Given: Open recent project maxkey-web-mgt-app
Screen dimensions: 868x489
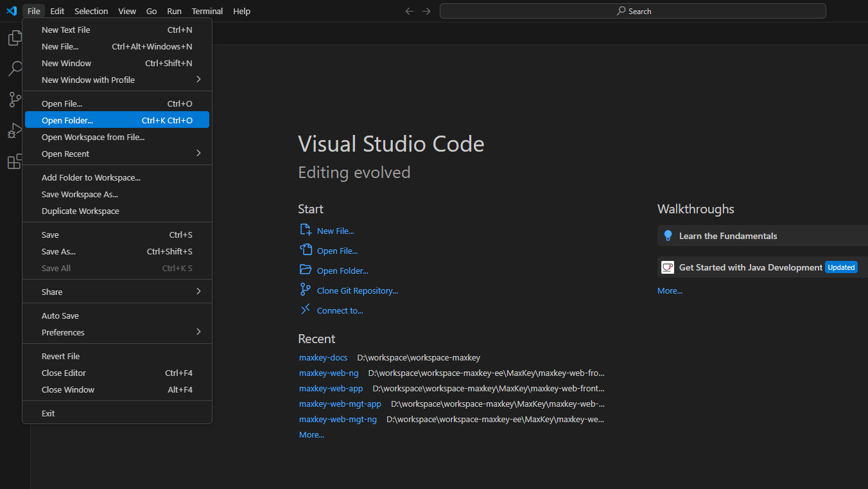Looking at the screenshot, I should (x=340, y=404).
